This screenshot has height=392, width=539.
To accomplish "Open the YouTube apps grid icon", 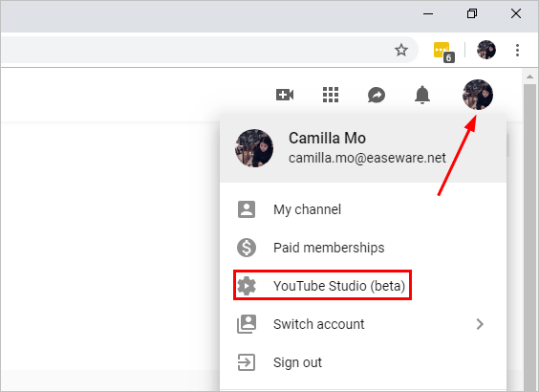I will tap(331, 95).
